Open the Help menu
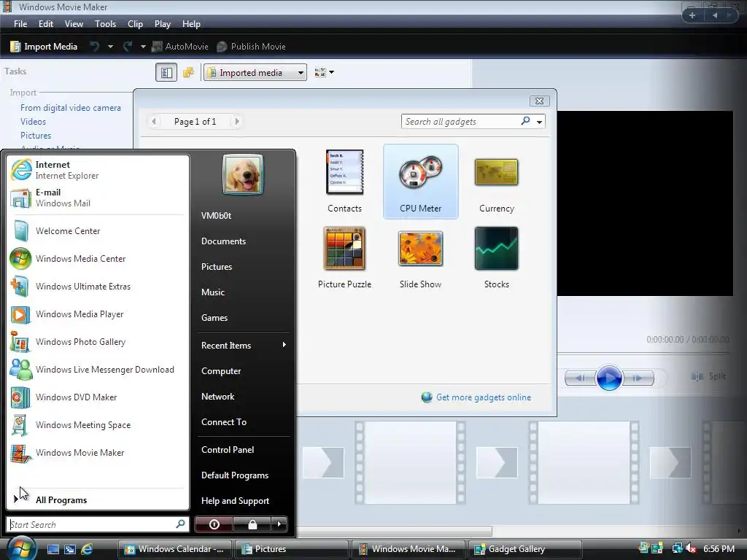747x560 pixels. [x=192, y=24]
